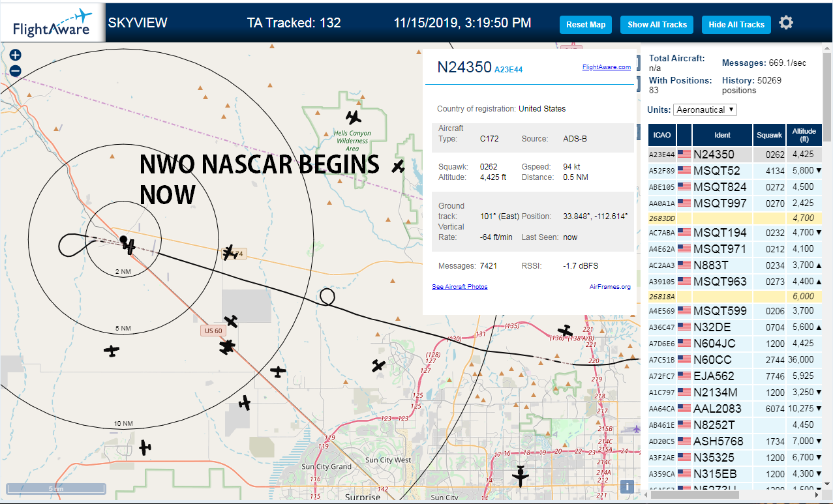
Task: Select large airliner icon at bottom of map
Action: tap(520, 475)
